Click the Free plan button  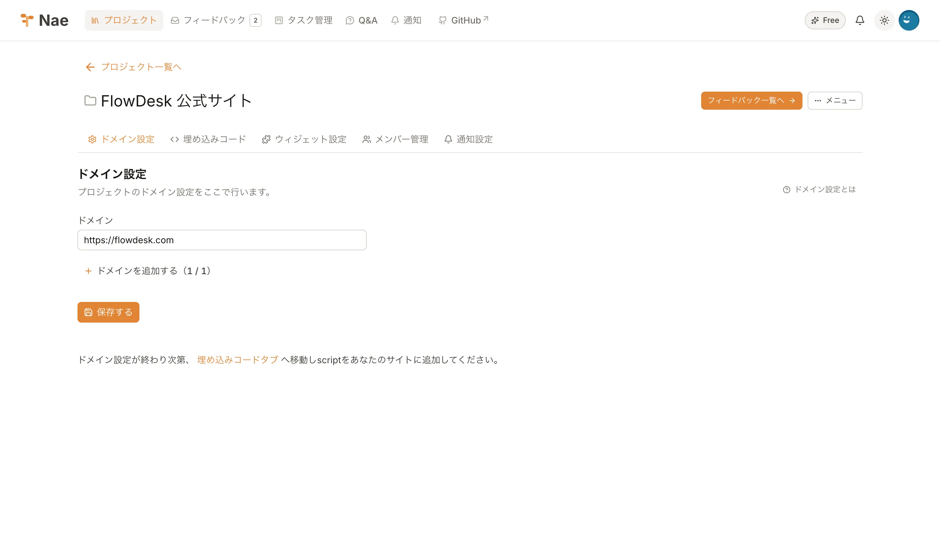[825, 20]
